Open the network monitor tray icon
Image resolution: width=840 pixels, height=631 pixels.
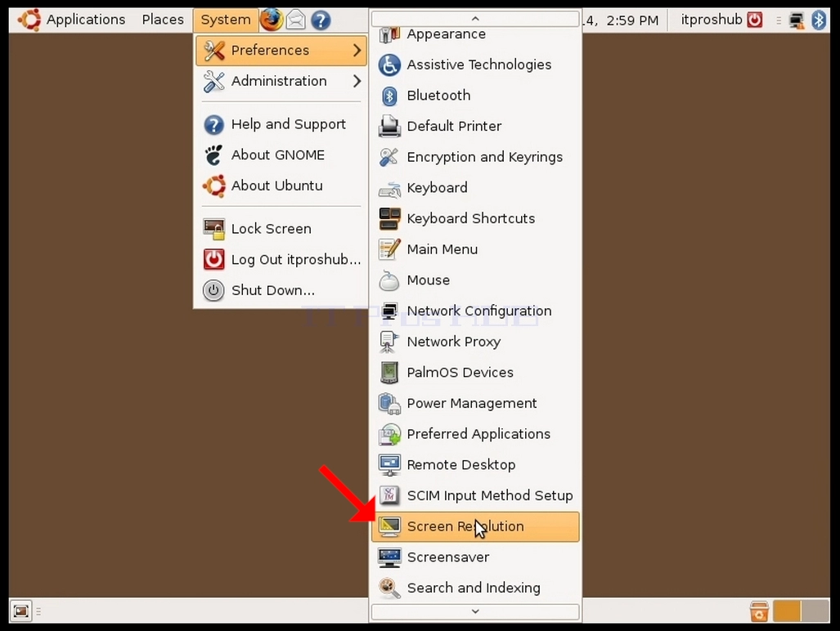pos(797,20)
